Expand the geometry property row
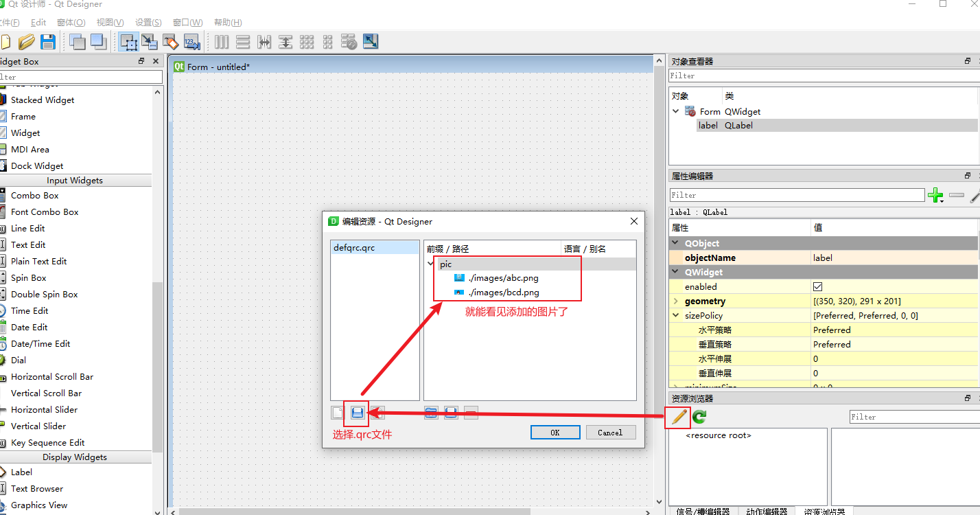The width and height of the screenshot is (980, 515). (675, 301)
